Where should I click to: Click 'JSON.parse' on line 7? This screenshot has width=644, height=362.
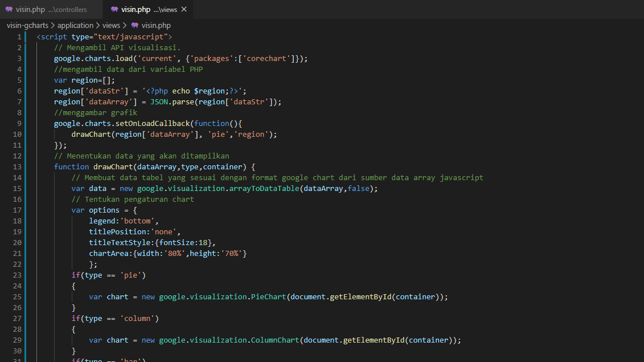172,101
